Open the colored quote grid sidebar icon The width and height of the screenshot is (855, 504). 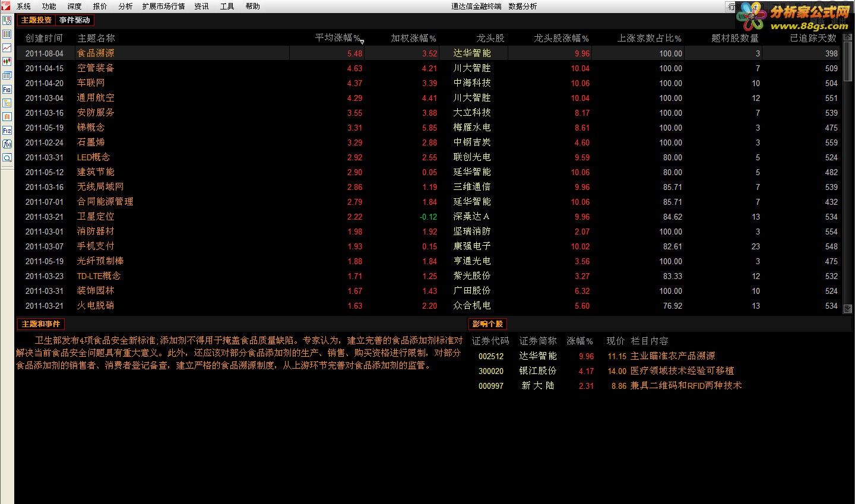point(7,34)
